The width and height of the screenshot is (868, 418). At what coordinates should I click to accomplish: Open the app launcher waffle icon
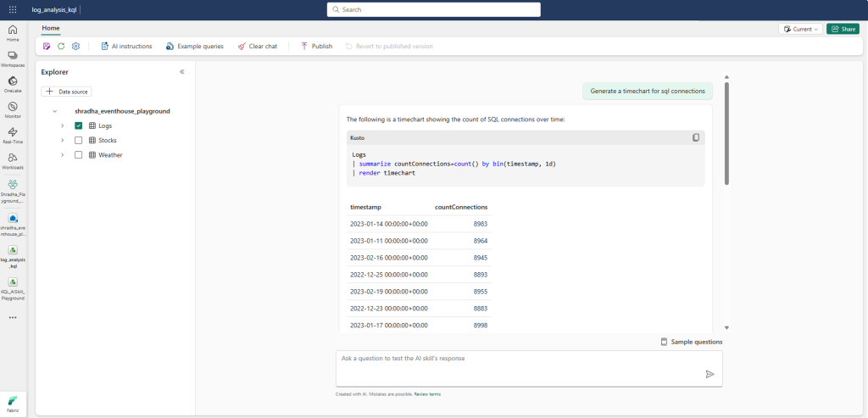coord(13,10)
